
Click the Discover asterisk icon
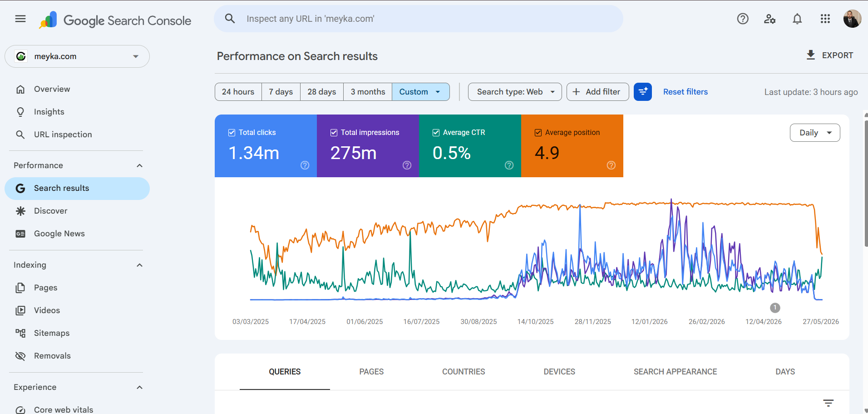(x=20, y=211)
